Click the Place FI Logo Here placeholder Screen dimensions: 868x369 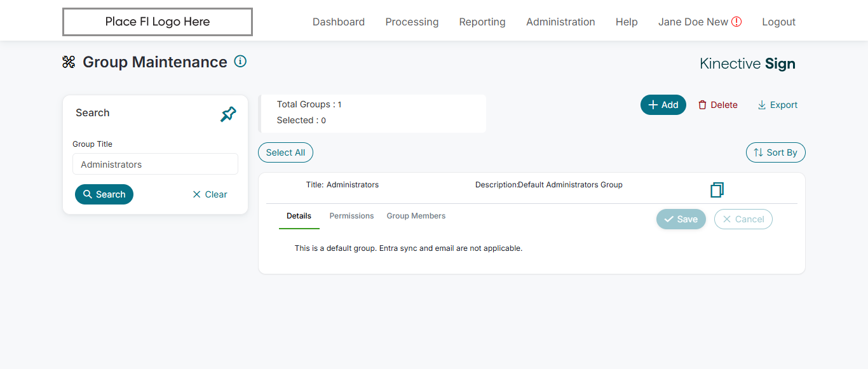point(158,22)
